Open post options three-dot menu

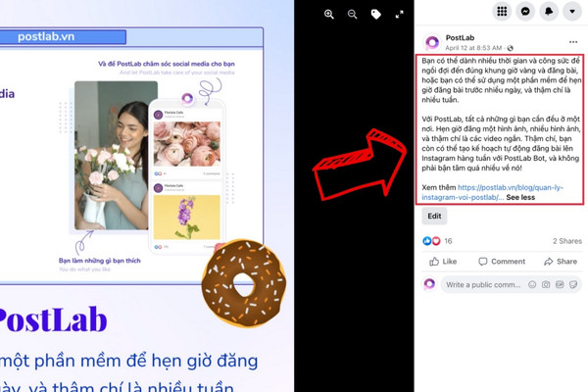point(573,42)
